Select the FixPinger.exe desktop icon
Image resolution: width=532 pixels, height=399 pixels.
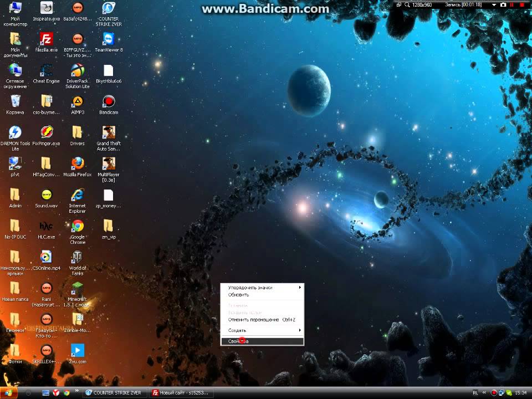(46, 135)
